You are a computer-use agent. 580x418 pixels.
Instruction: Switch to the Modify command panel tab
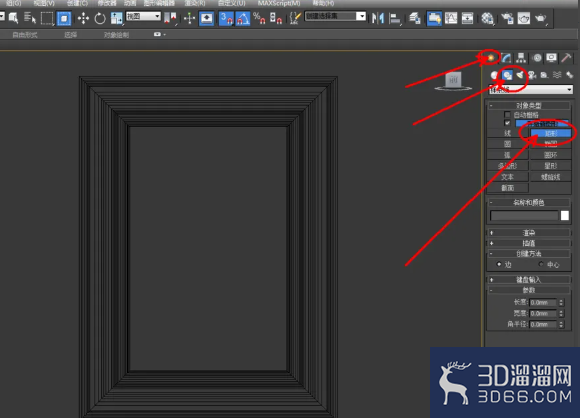[506, 58]
